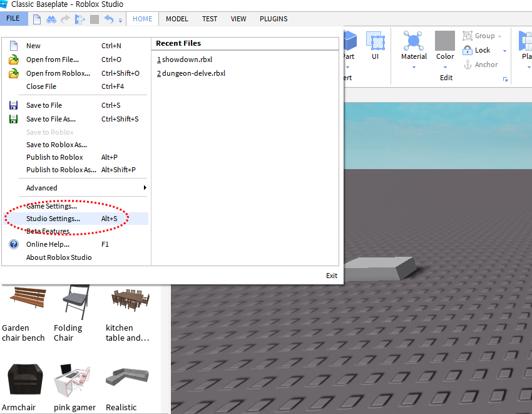Viewport: 532px width, 414px height.
Task: Click the Open from Roblox folder icon
Action: (x=14, y=73)
